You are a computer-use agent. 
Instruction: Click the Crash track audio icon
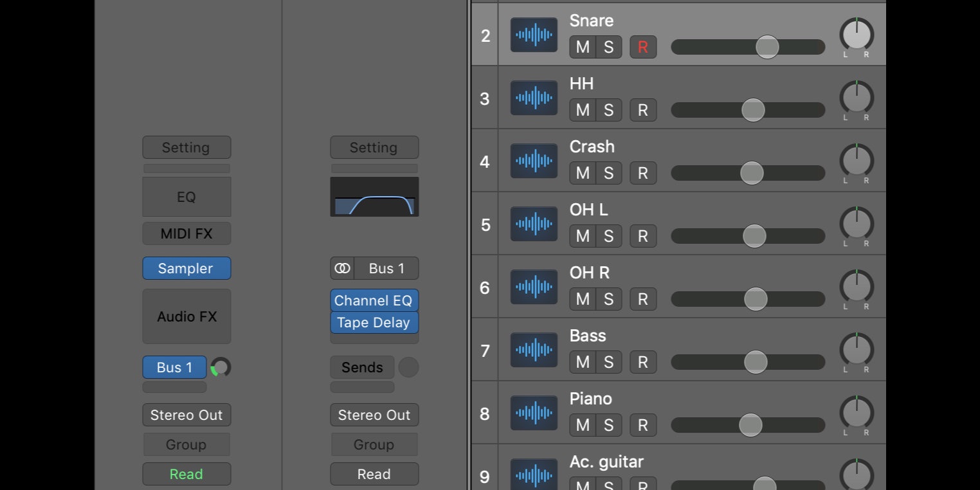pyautogui.click(x=534, y=161)
